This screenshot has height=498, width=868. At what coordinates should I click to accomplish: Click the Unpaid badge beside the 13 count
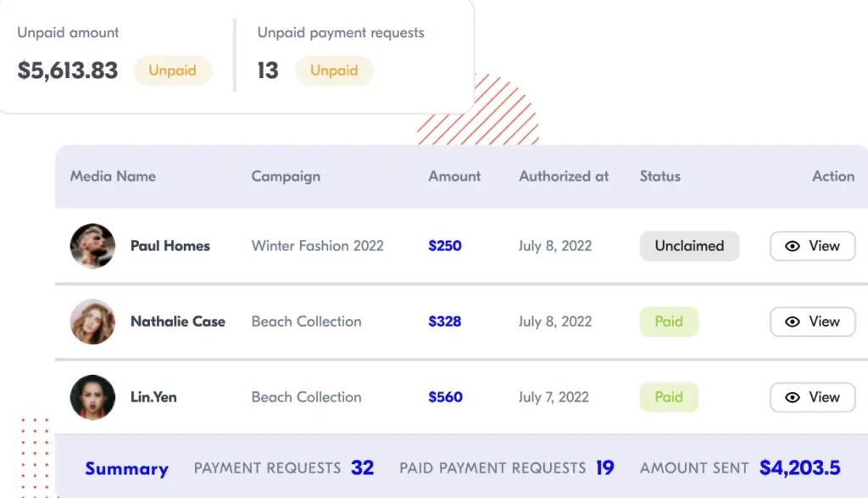pyautogui.click(x=334, y=70)
